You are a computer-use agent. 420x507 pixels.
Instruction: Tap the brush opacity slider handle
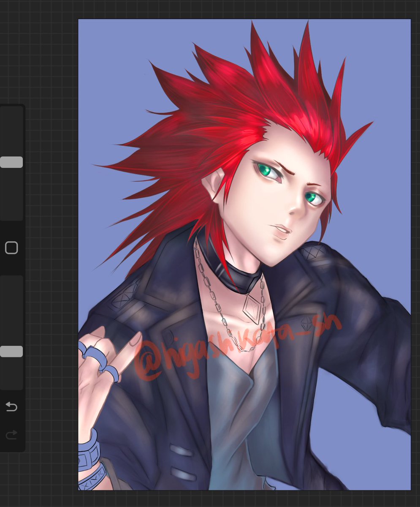[11, 352]
